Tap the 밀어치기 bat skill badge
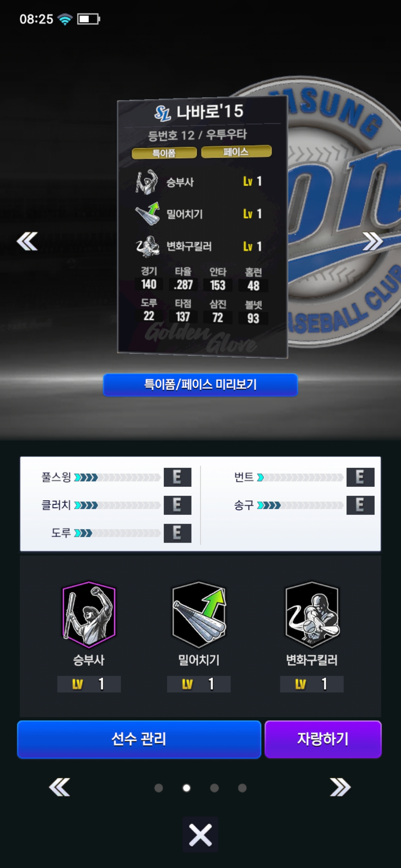Image resolution: width=401 pixels, height=868 pixels. 199,615
